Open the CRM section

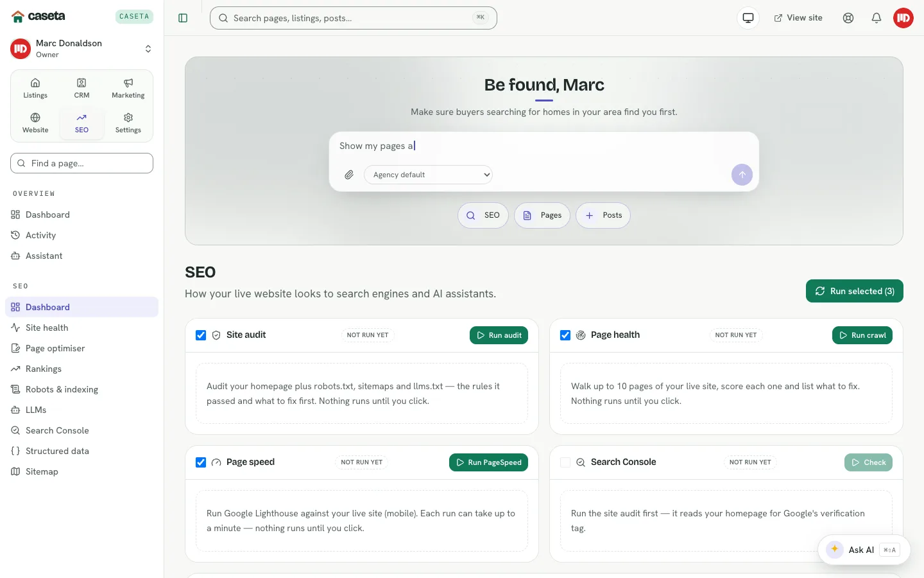[x=81, y=89]
